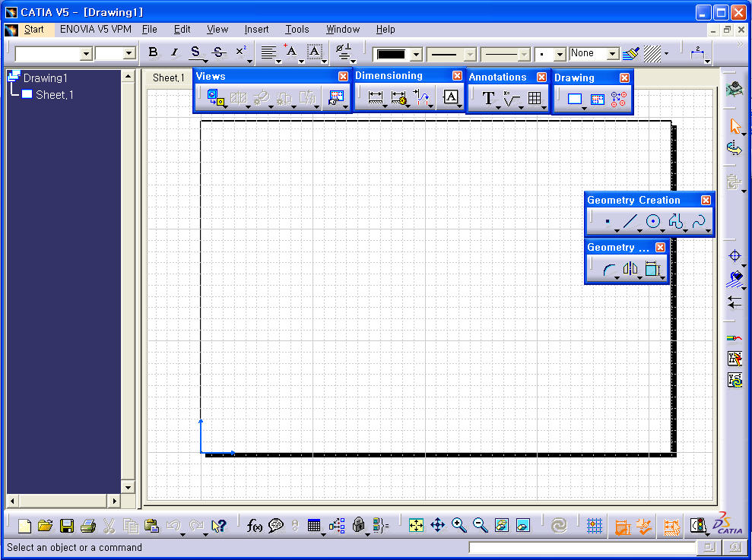
Task: Toggle Italic text formatting
Action: tap(174, 52)
